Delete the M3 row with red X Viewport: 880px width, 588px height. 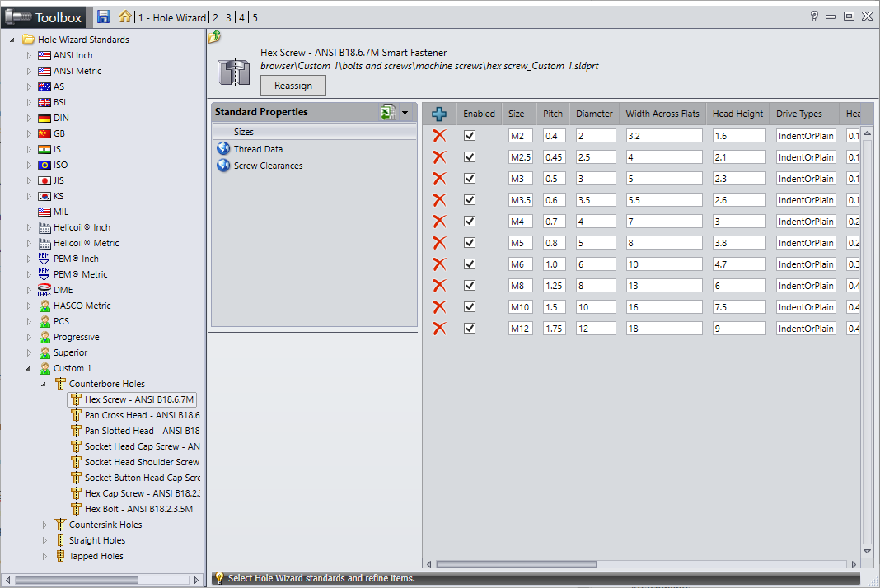(x=439, y=179)
